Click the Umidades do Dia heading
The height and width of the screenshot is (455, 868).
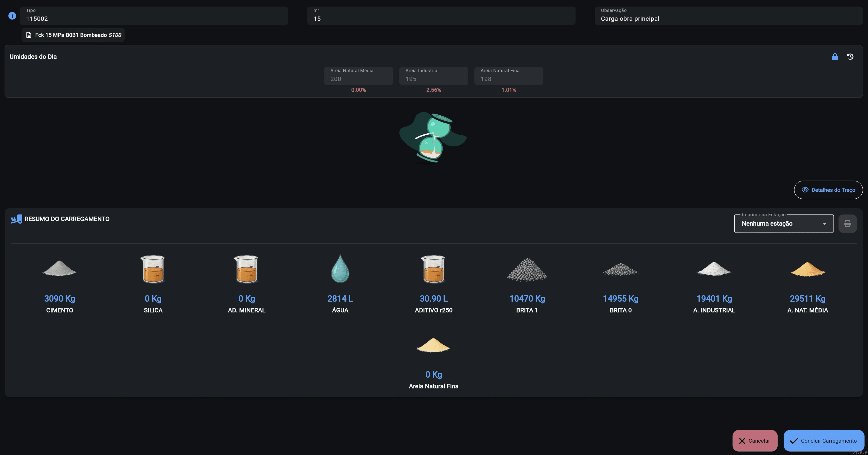pyautogui.click(x=33, y=57)
